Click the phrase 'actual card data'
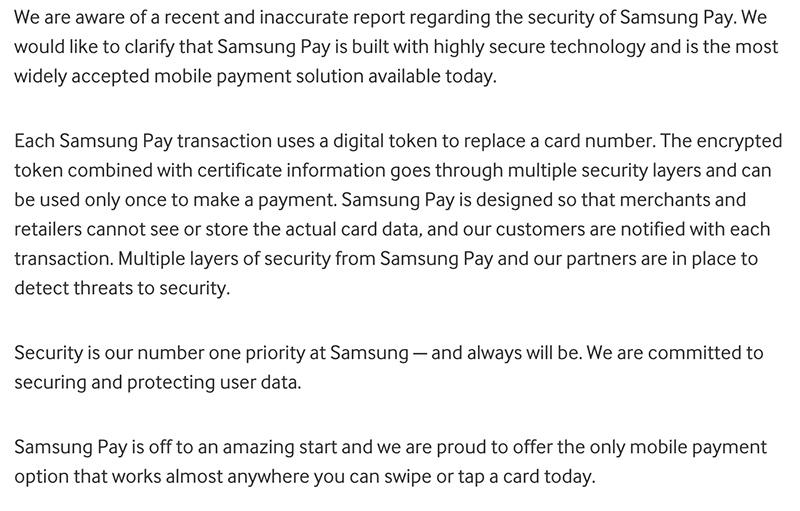Screen dimensions: 800x511 [354, 229]
